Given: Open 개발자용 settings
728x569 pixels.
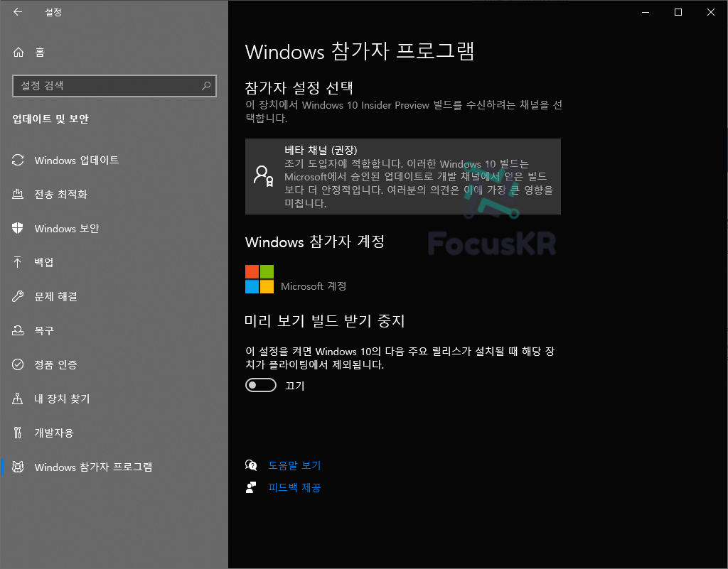Looking at the screenshot, I should pyautogui.click(x=114, y=433).
